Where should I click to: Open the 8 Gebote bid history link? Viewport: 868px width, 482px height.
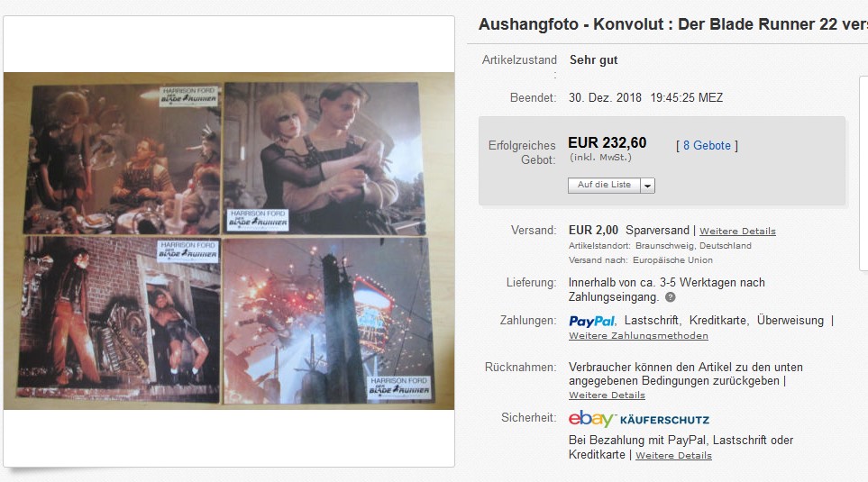pyautogui.click(x=707, y=146)
